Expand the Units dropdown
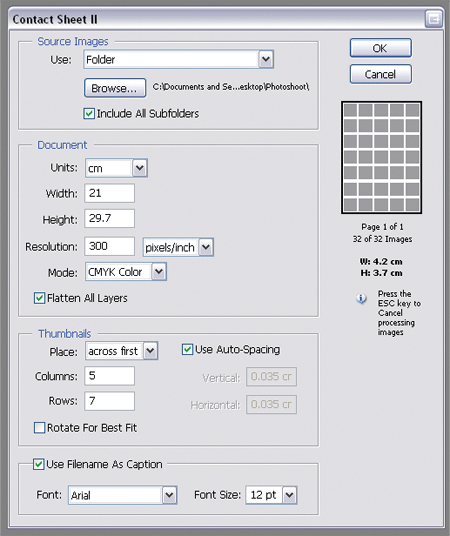Viewport: 450px width, 536px height. tap(140, 168)
